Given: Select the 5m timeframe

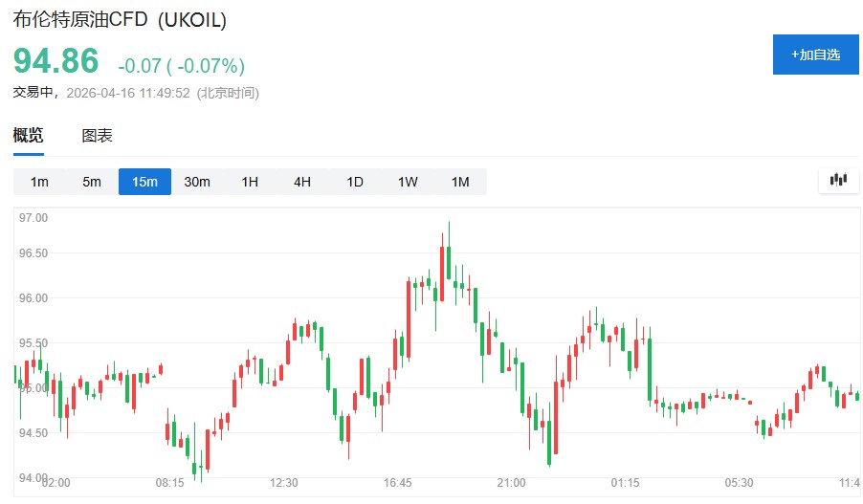Looking at the screenshot, I should (x=92, y=182).
